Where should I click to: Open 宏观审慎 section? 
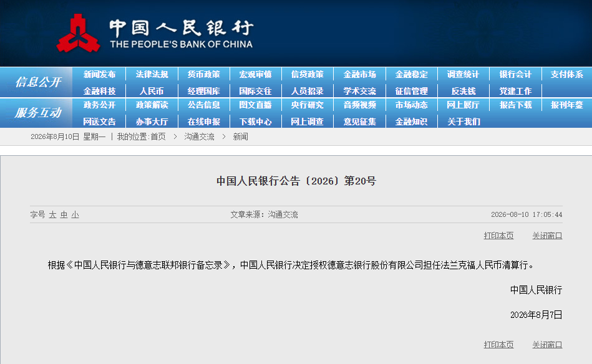point(255,74)
